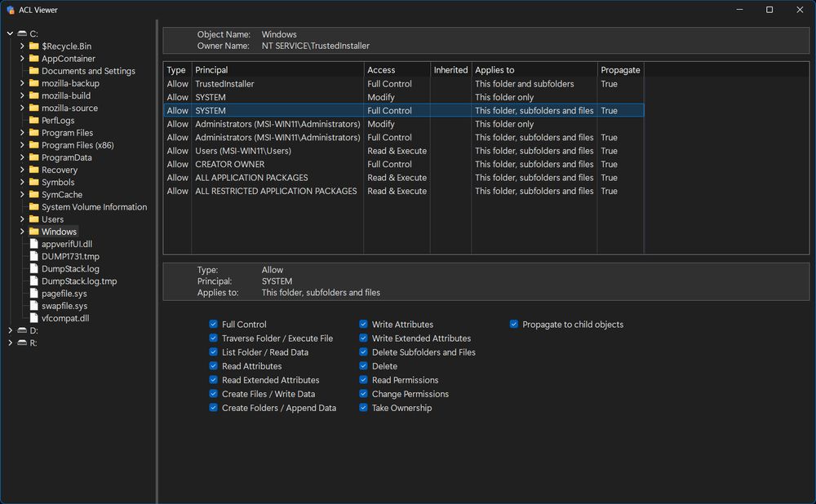816x504 pixels.
Task: Expand the Program Files folder
Action: pos(22,133)
